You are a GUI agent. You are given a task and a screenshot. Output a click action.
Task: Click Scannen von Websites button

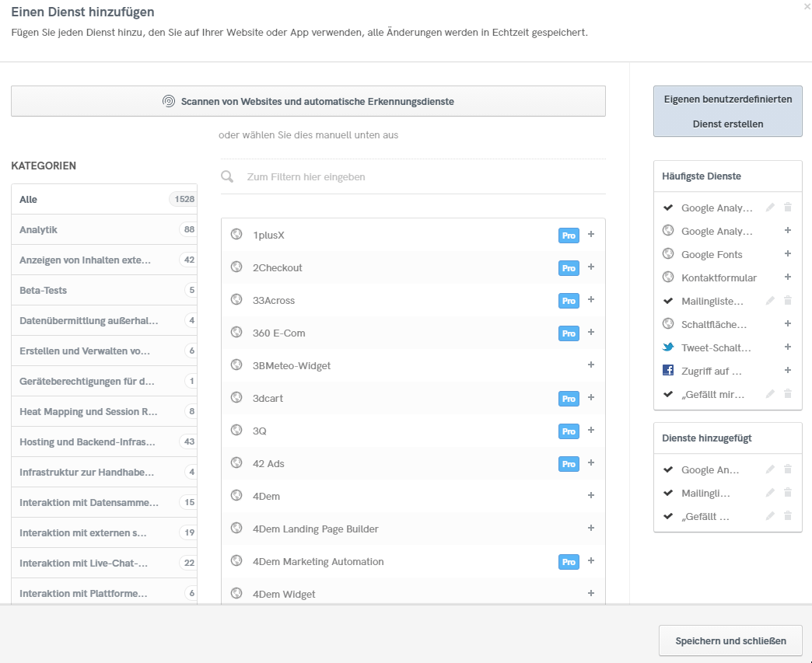click(x=308, y=101)
